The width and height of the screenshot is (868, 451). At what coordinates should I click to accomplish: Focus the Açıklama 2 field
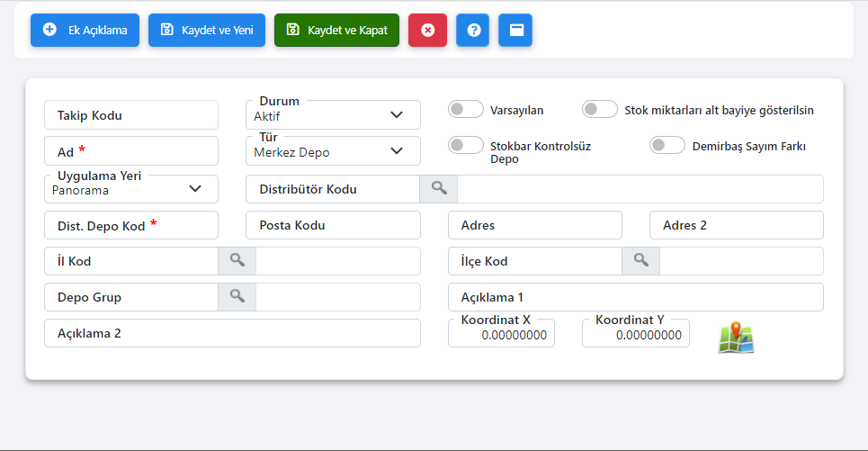232,333
